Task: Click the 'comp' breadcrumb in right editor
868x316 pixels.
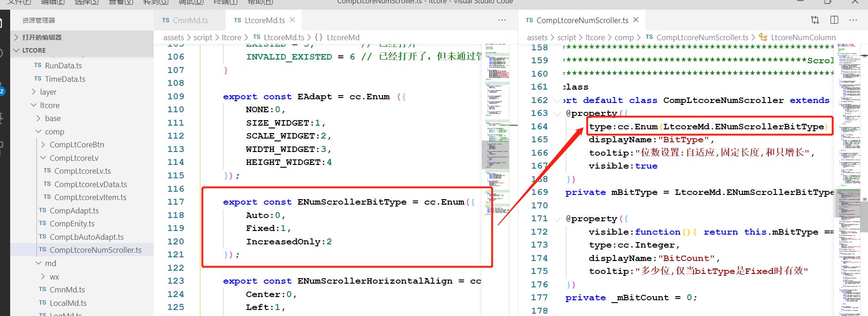Action: click(x=624, y=37)
